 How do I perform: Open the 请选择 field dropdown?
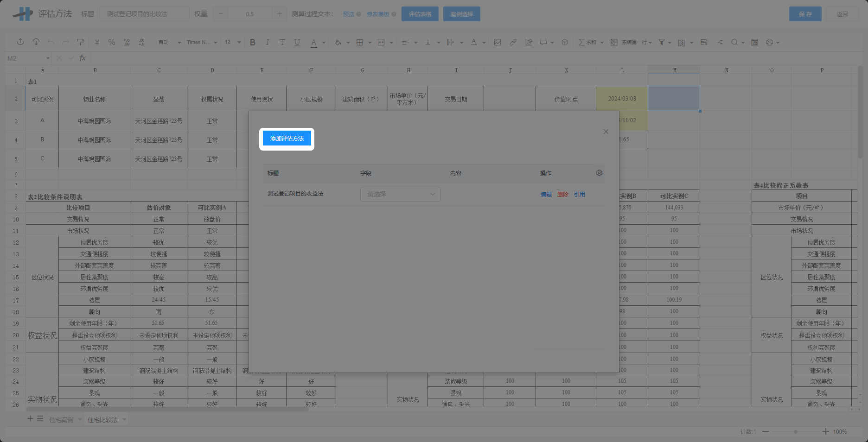click(x=400, y=194)
